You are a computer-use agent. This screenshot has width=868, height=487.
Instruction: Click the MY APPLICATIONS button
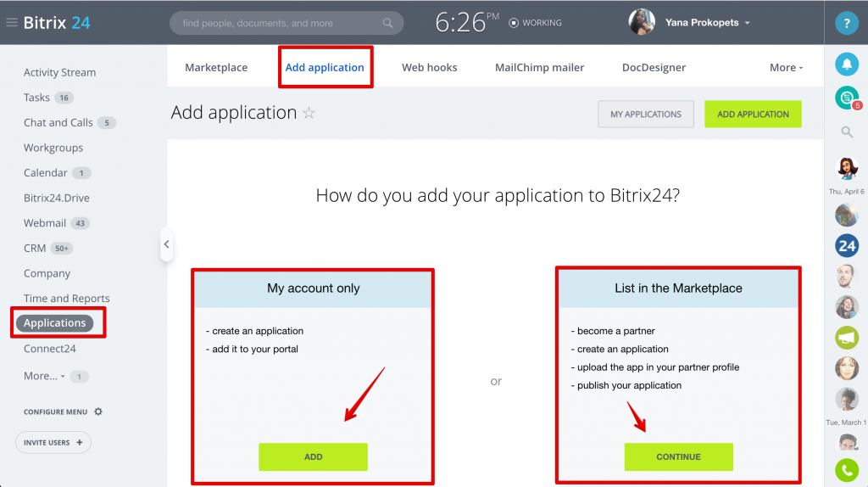click(645, 115)
